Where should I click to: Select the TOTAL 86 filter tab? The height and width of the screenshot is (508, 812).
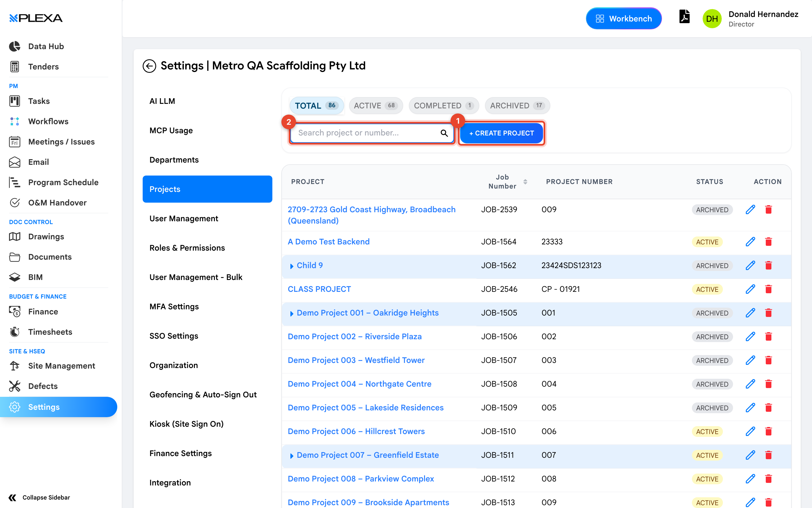tap(316, 106)
